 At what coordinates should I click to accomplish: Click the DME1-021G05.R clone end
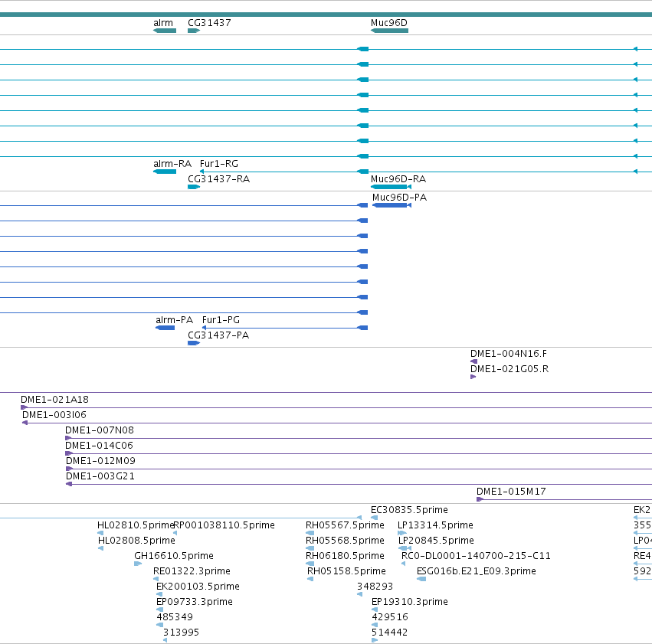473,377
